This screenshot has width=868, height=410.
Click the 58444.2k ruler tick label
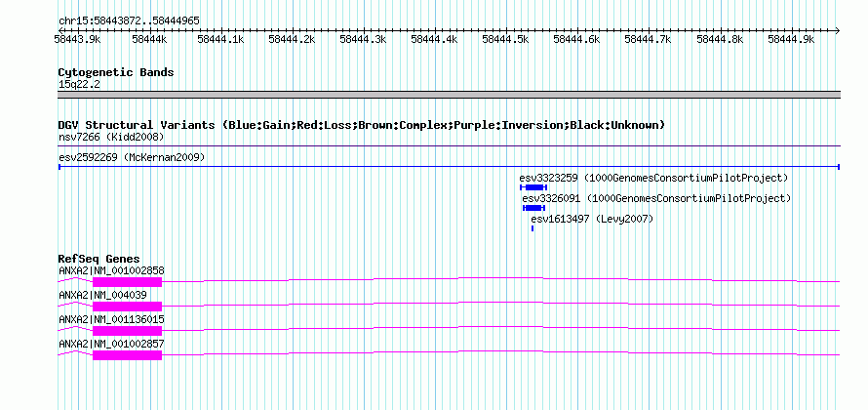click(292, 39)
